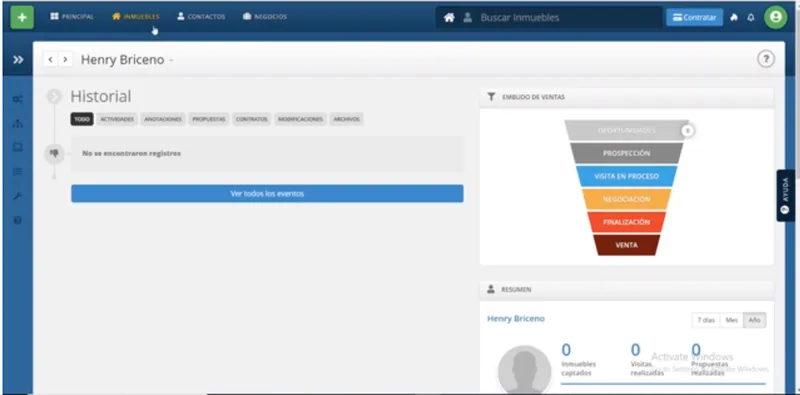
Task: Click the Negociación funnel stage
Action: pos(627,199)
